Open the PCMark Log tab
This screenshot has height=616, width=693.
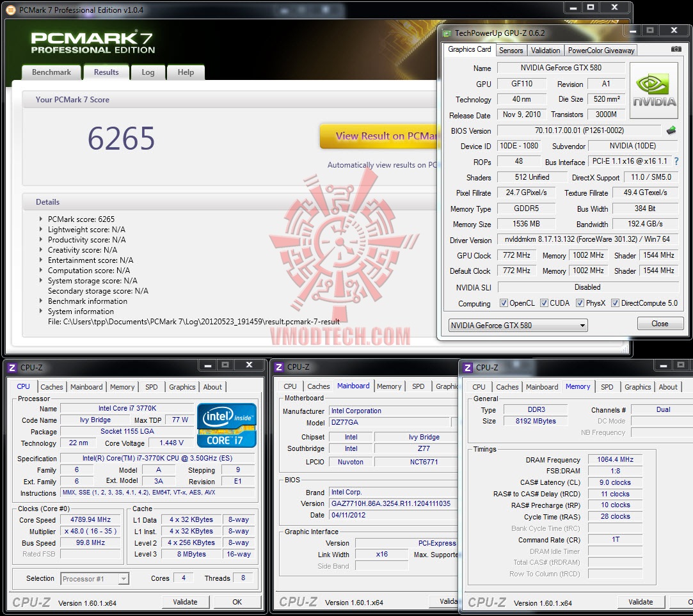click(148, 72)
